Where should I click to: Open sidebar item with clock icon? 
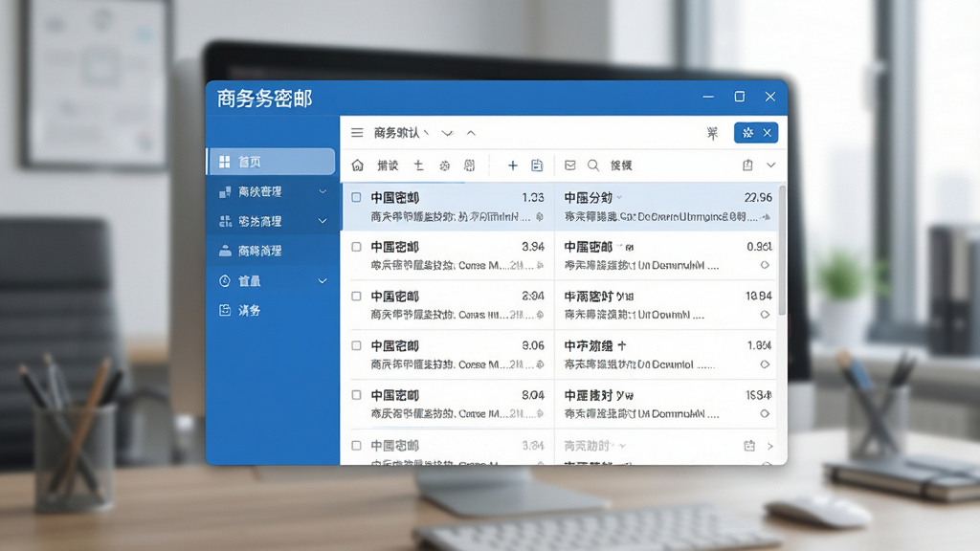pyautogui.click(x=271, y=281)
